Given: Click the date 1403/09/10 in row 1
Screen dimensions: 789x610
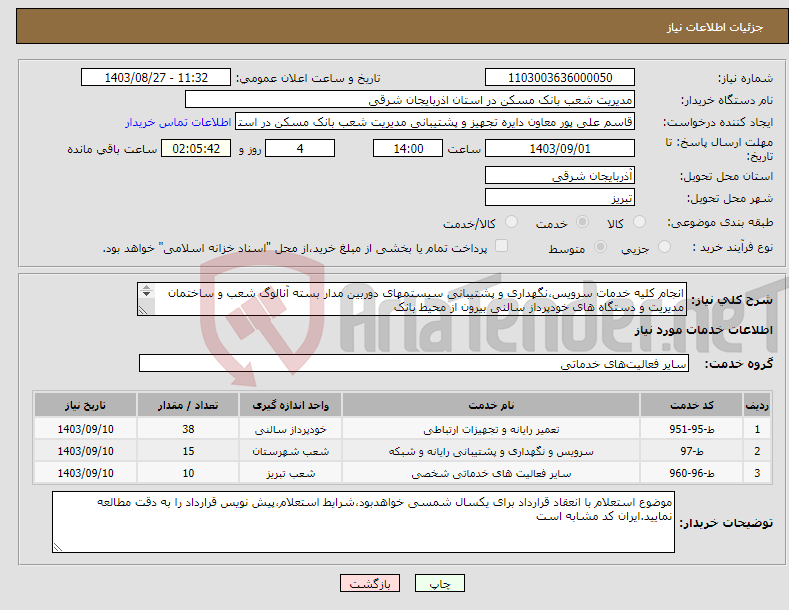Looking at the screenshot, I should [x=86, y=429].
